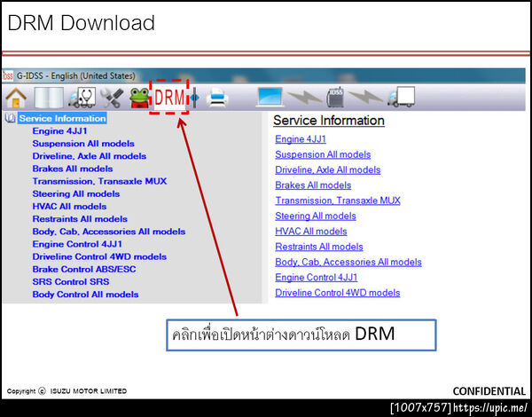Viewport: 532px width, 417px height.
Task: Print using the printer icon
Action: point(218,98)
